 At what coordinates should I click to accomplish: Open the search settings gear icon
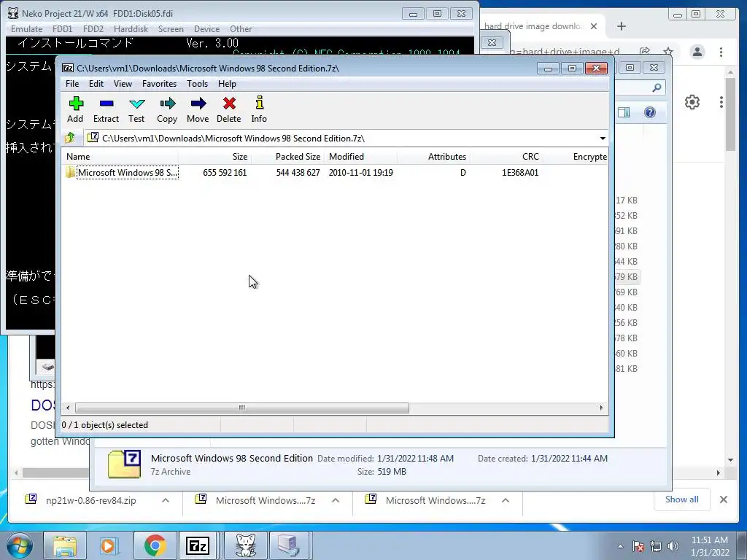[692, 102]
